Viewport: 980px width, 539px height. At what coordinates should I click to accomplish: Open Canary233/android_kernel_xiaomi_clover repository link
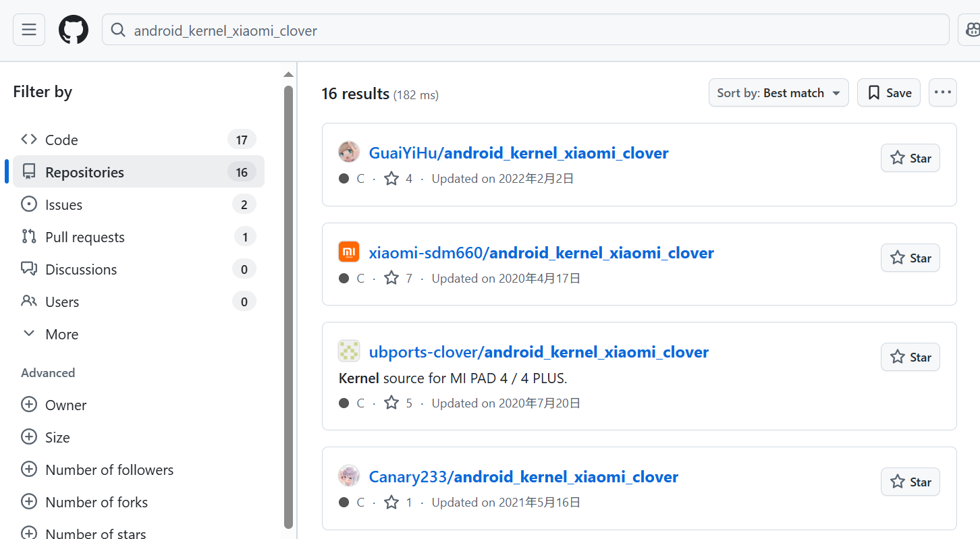tap(523, 477)
